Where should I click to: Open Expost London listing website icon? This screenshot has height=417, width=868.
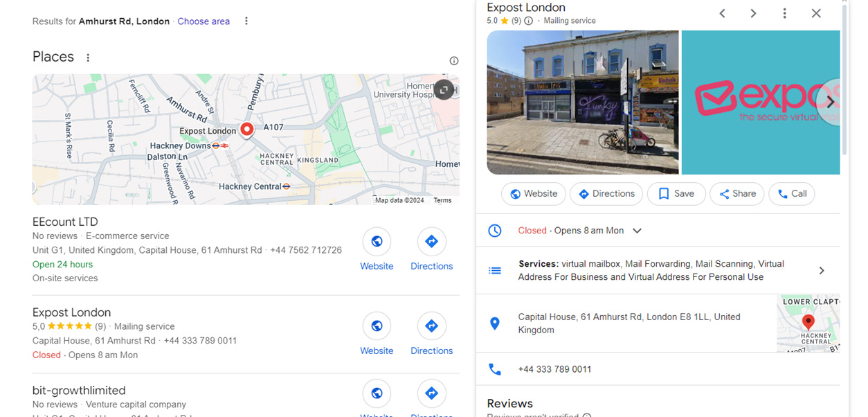pyautogui.click(x=377, y=326)
